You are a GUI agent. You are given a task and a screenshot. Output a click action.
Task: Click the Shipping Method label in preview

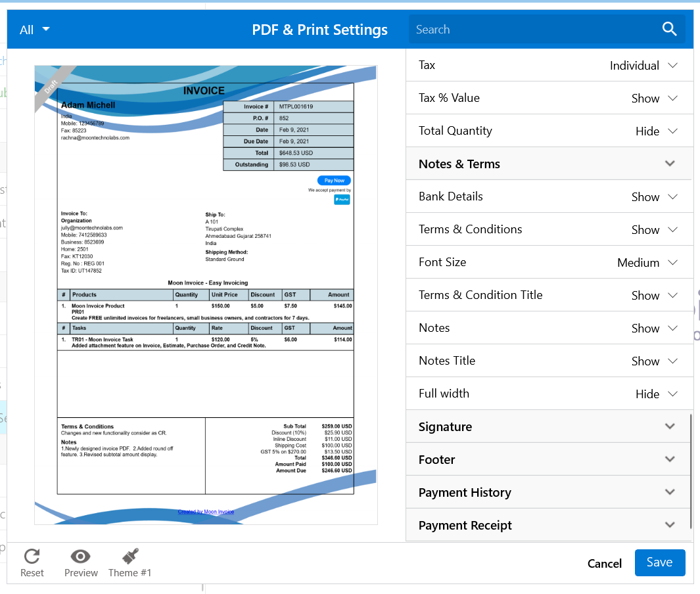click(226, 252)
